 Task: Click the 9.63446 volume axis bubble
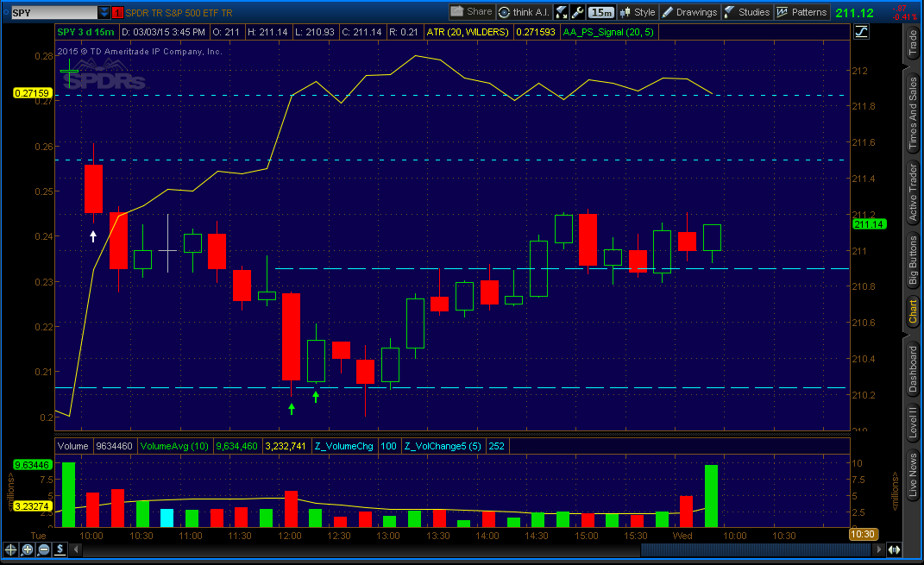click(32, 465)
